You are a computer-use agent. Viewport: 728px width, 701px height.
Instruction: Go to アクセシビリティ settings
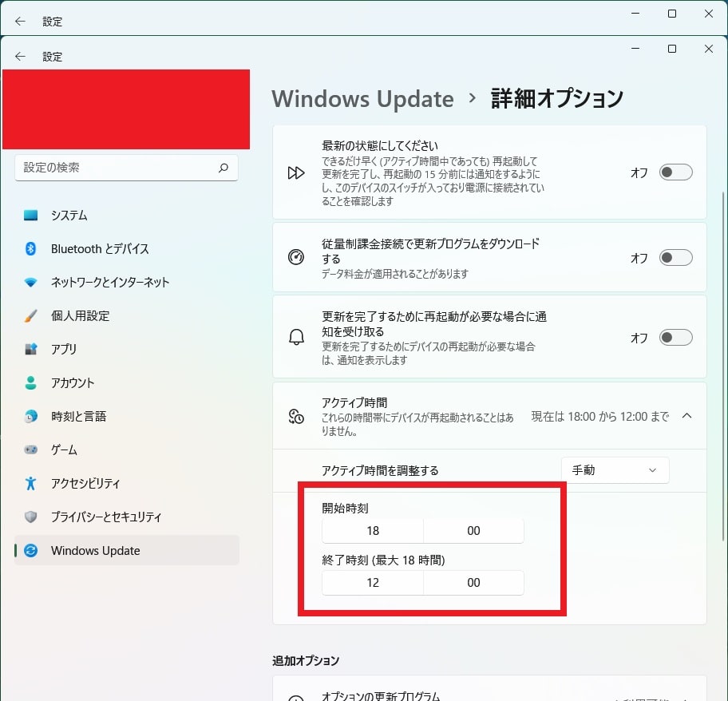pos(127,483)
